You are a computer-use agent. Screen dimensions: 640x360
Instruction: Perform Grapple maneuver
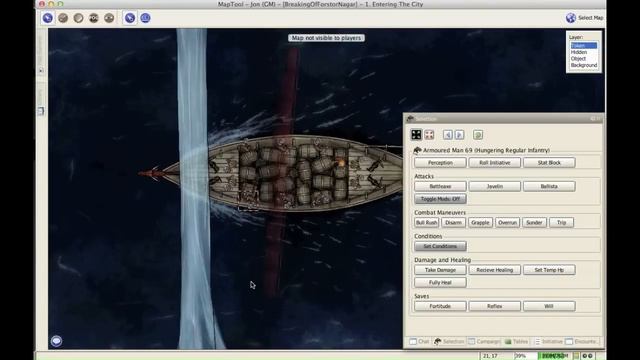480,222
